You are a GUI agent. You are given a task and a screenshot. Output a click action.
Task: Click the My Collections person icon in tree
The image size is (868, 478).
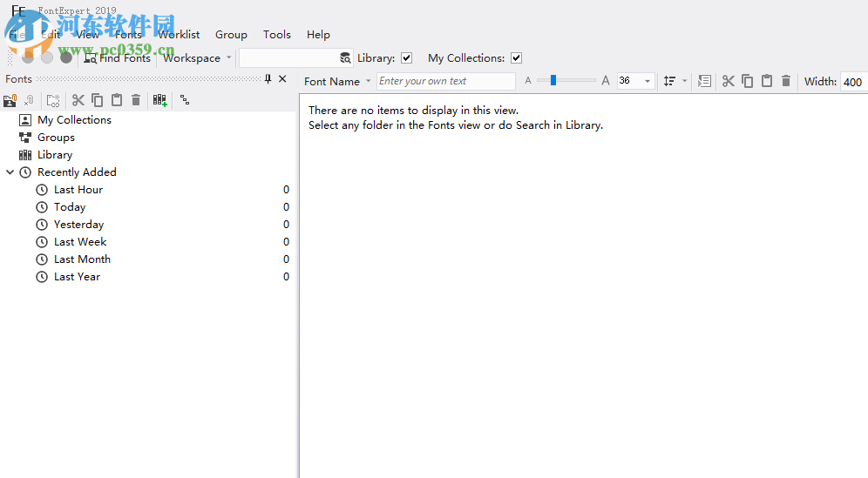[25, 120]
